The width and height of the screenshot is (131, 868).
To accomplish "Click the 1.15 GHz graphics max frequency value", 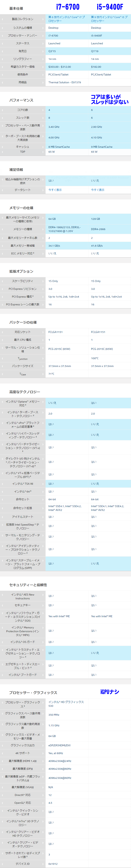I will 54,725.
